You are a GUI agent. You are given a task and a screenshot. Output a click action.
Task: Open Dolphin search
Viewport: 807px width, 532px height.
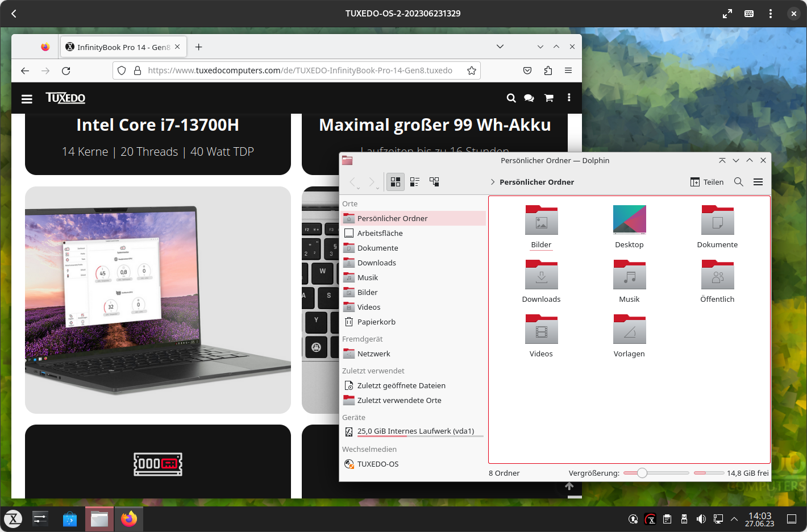tap(739, 182)
